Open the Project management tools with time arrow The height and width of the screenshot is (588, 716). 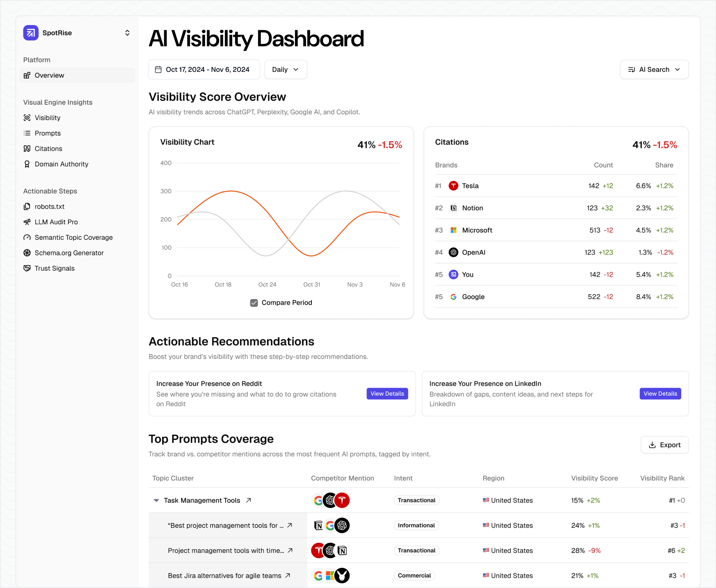click(290, 550)
